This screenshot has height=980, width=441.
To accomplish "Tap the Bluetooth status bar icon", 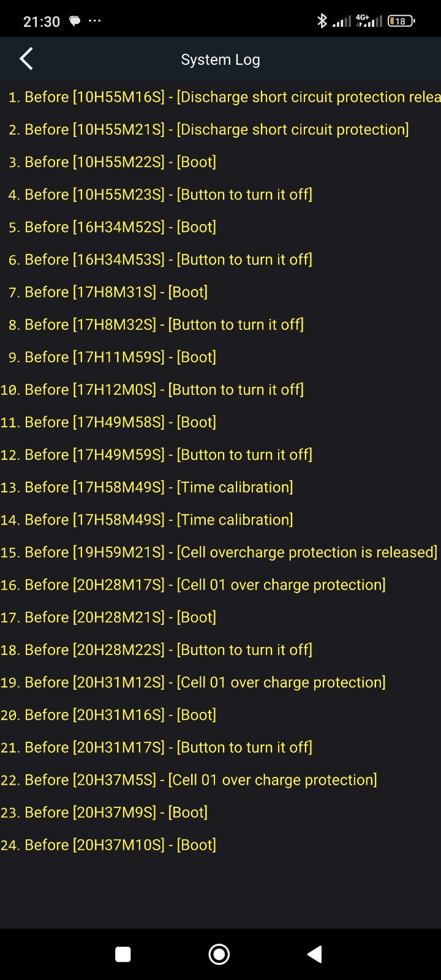I will (322, 21).
